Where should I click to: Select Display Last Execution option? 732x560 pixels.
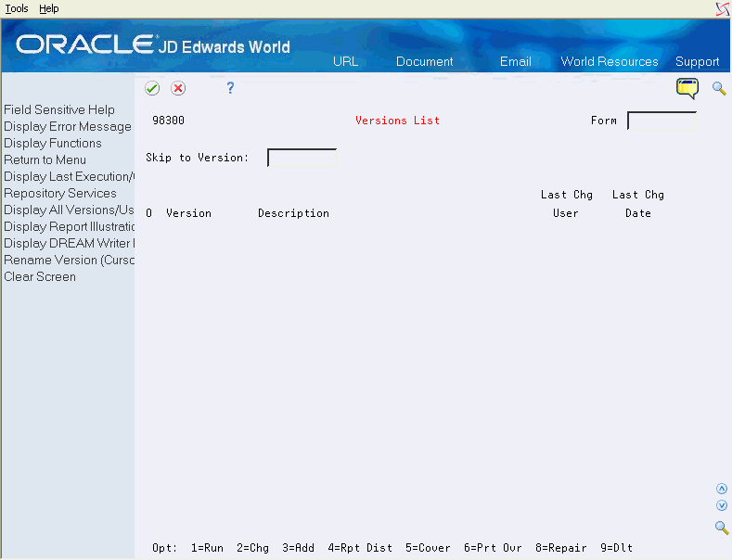[x=69, y=176]
